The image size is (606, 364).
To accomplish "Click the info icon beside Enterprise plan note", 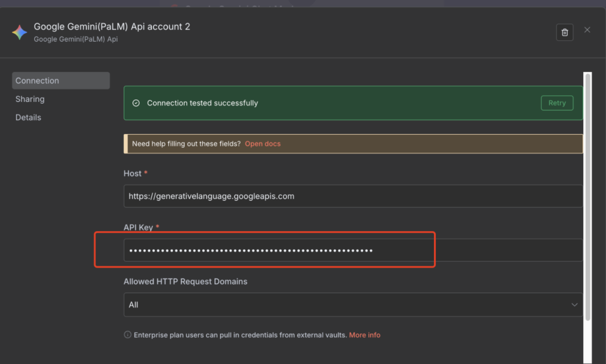I will tap(127, 335).
